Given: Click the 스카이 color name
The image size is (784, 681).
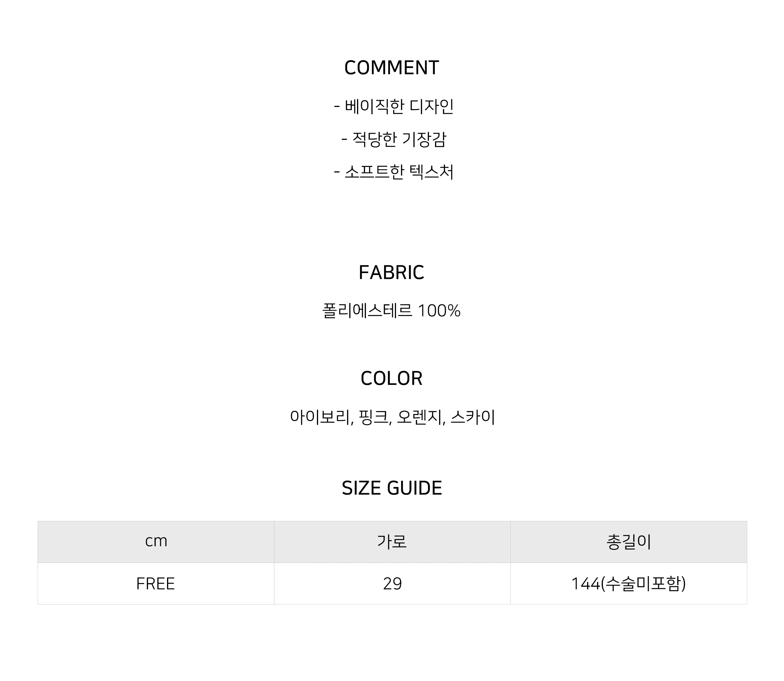Looking at the screenshot, I should [473, 417].
